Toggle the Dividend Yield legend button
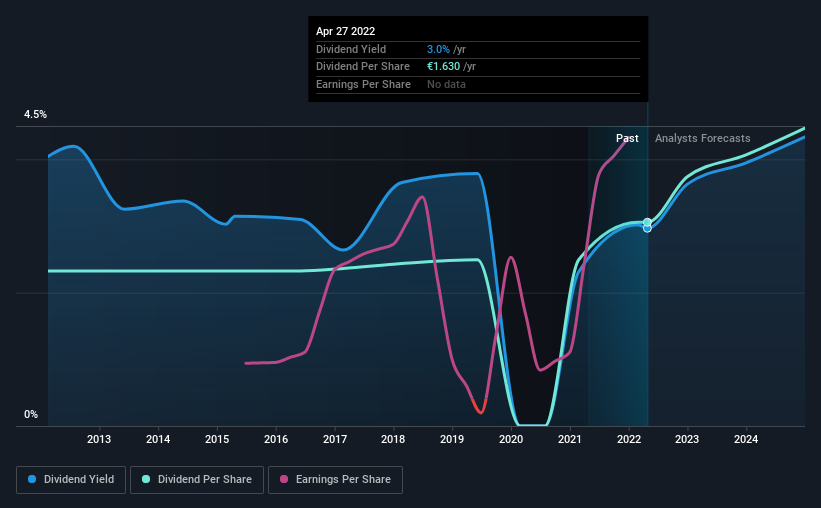The image size is (821, 508). [x=71, y=480]
